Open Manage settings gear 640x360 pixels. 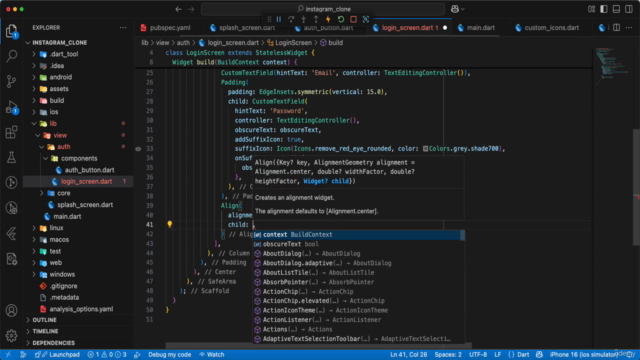click(11, 336)
